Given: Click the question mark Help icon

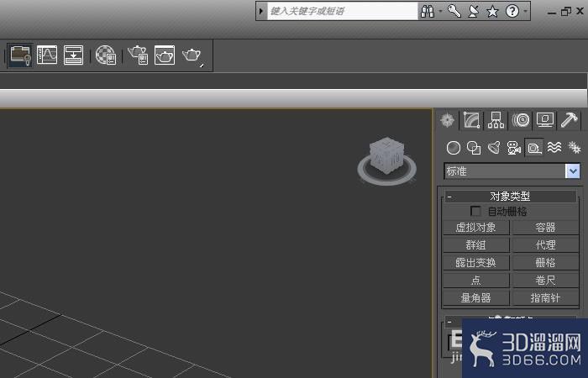Looking at the screenshot, I should pos(512,11).
